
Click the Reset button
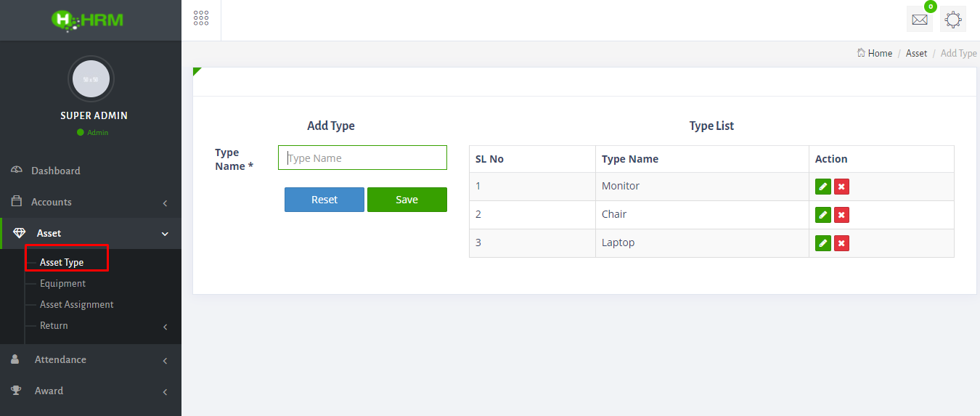(324, 200)
